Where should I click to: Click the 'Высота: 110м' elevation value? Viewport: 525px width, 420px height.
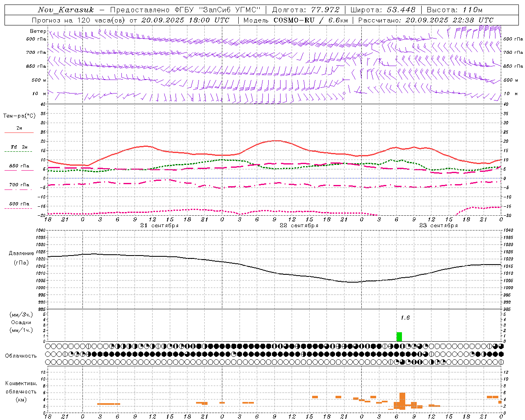click(454, 10)
